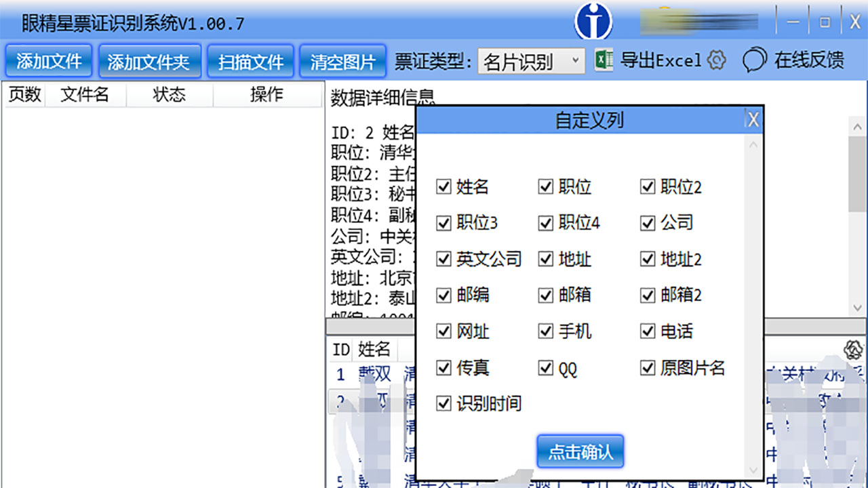Confirm with the 点击确认 button

point(580,451)
